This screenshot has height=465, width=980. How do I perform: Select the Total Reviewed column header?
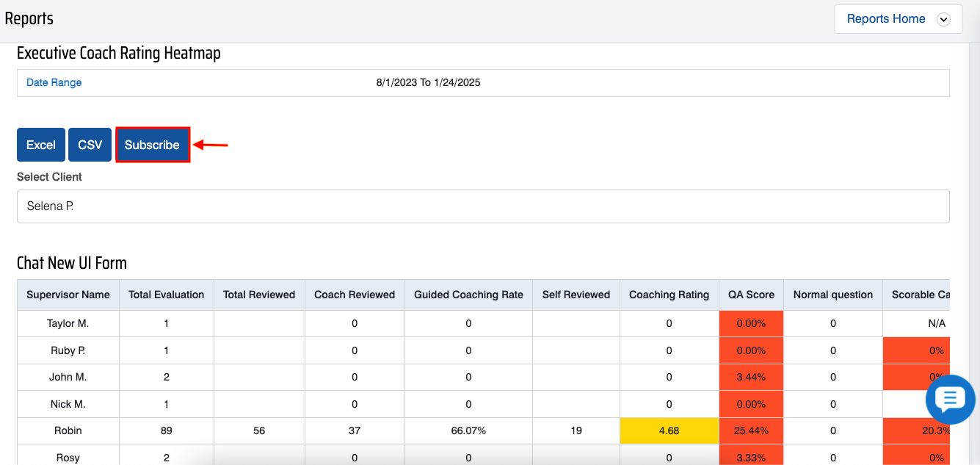point(259,295)
